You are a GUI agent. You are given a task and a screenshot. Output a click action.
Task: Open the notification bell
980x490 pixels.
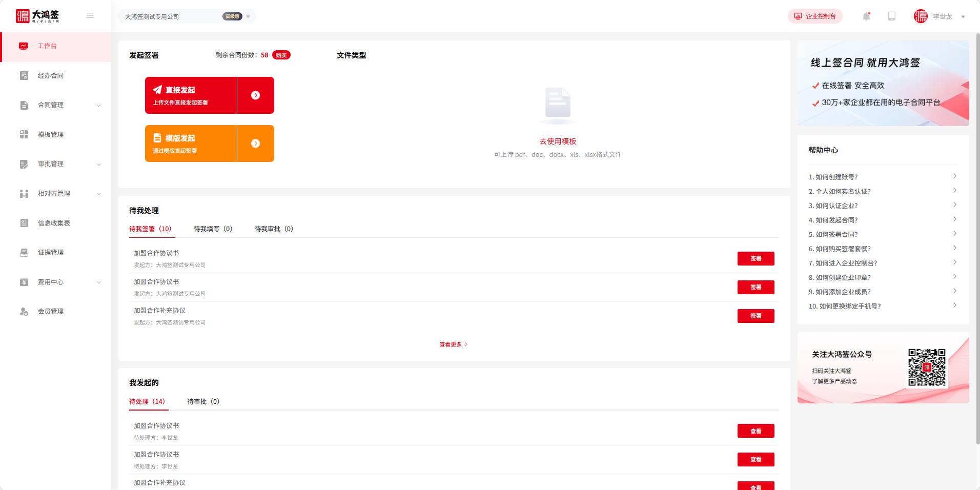866,16
